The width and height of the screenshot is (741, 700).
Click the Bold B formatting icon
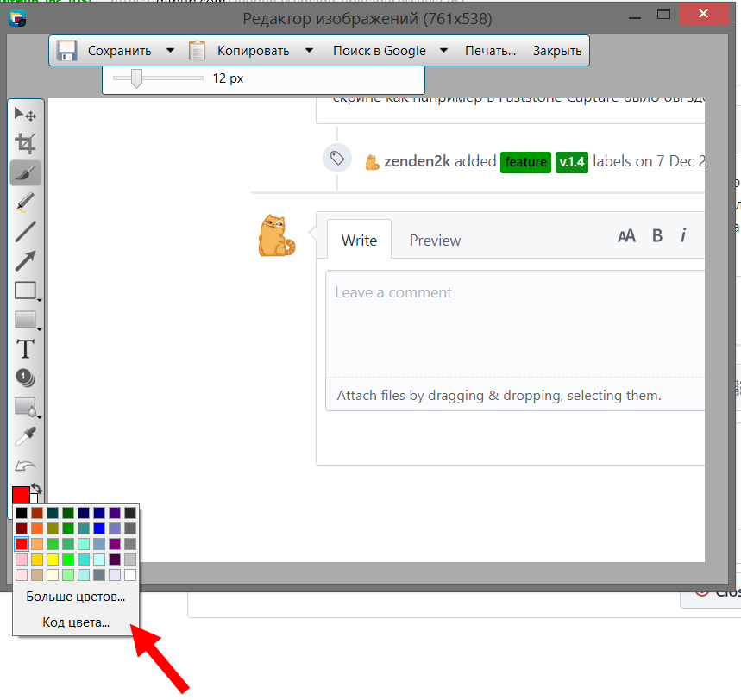coord(657,235)
